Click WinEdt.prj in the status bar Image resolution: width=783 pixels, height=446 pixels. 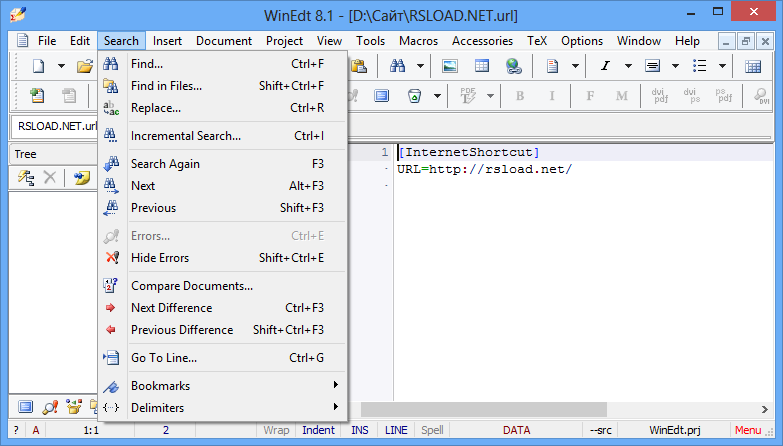(675, 430)
